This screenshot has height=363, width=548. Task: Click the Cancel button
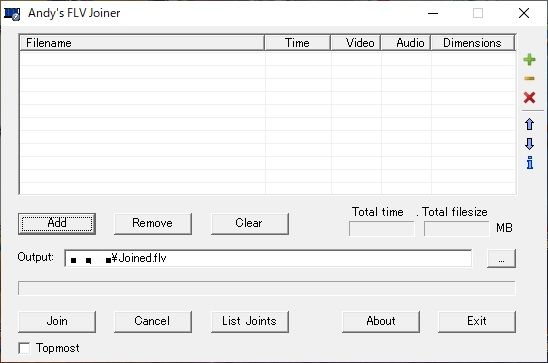click(153, 322)
